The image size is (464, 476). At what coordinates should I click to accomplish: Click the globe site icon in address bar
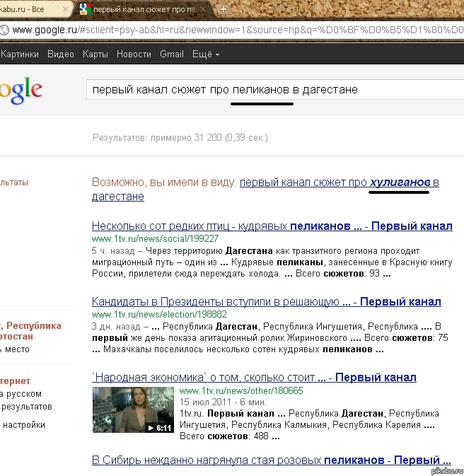coord(4,30)
